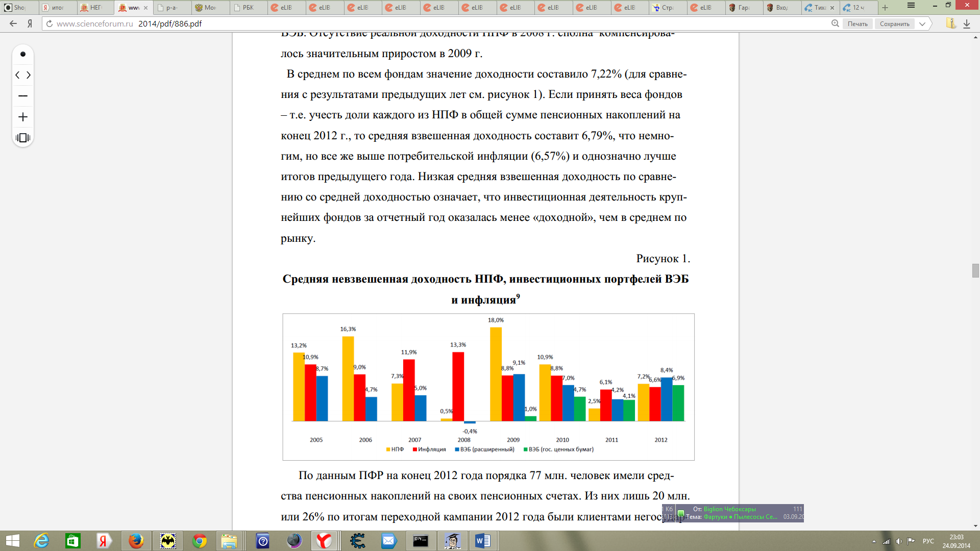Zoom in the PDF with plus button
The width and height of the screenshot is (980, 551).
click(23, 117)
